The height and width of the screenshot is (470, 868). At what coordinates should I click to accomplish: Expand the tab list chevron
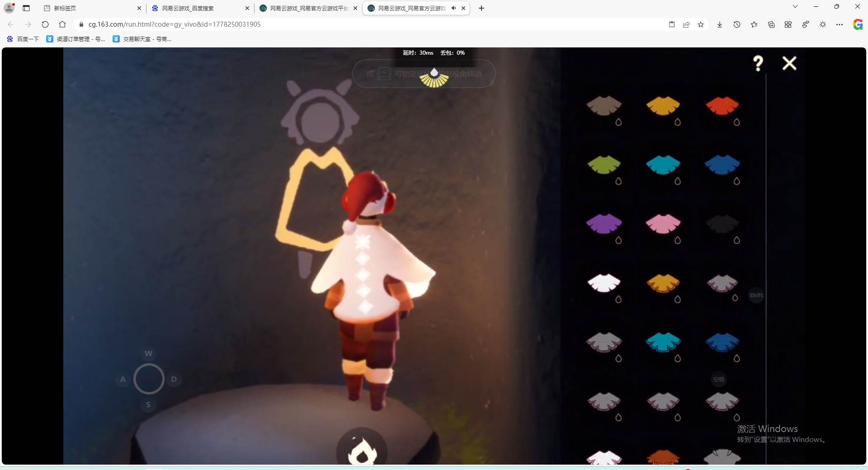click(x=795, y=6)
